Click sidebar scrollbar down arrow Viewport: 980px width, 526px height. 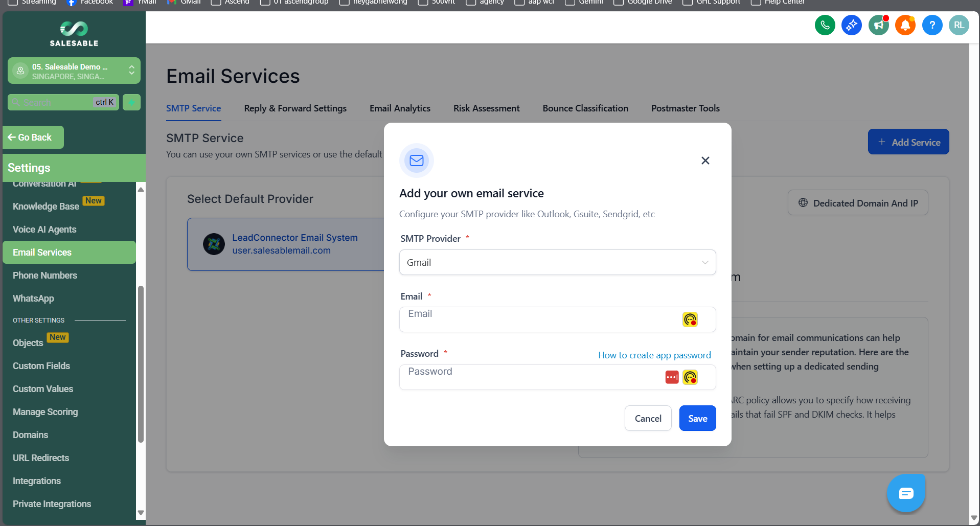click(x=141, y=513)
